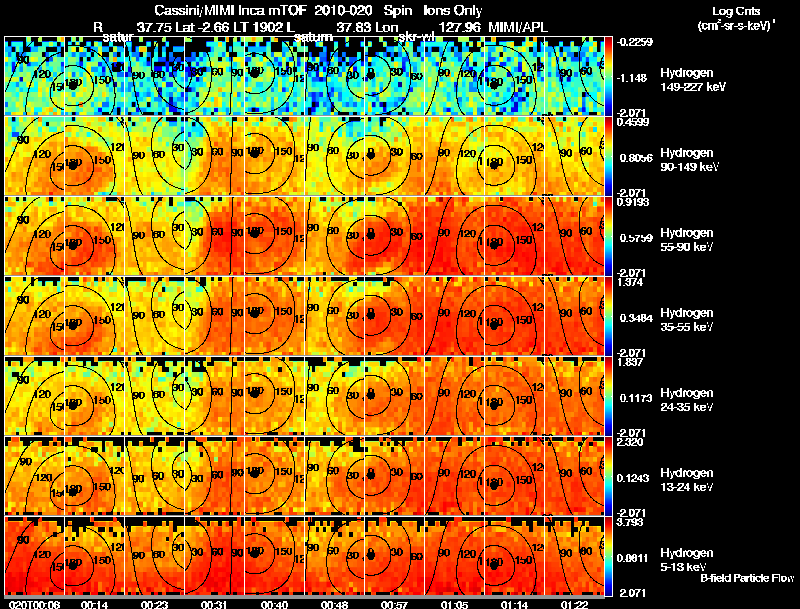Click the color bar beside 5-13 keV row

pos(608,556)
